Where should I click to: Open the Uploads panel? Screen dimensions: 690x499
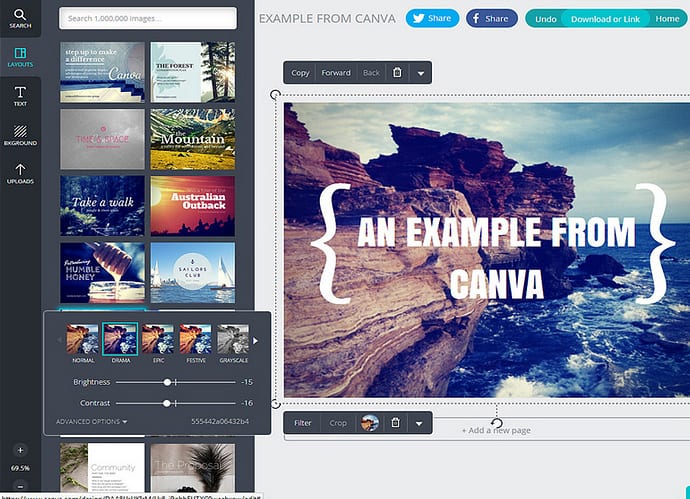[x=20, y=173]
